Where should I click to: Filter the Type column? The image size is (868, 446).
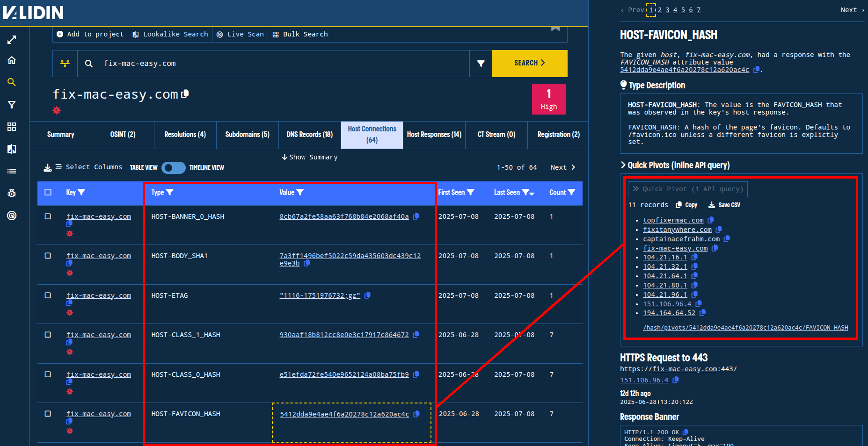click(170, 192)
